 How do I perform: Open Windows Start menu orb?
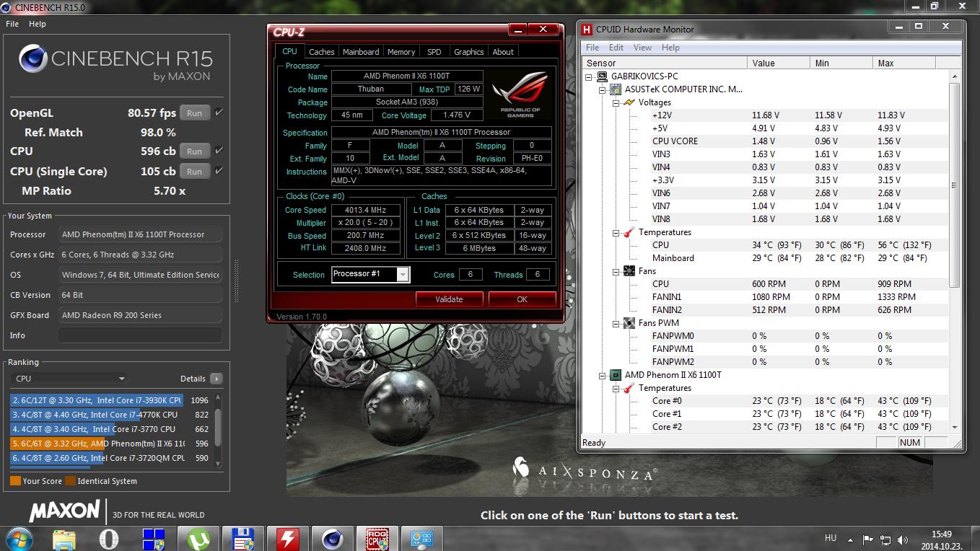tap(19, 539)
